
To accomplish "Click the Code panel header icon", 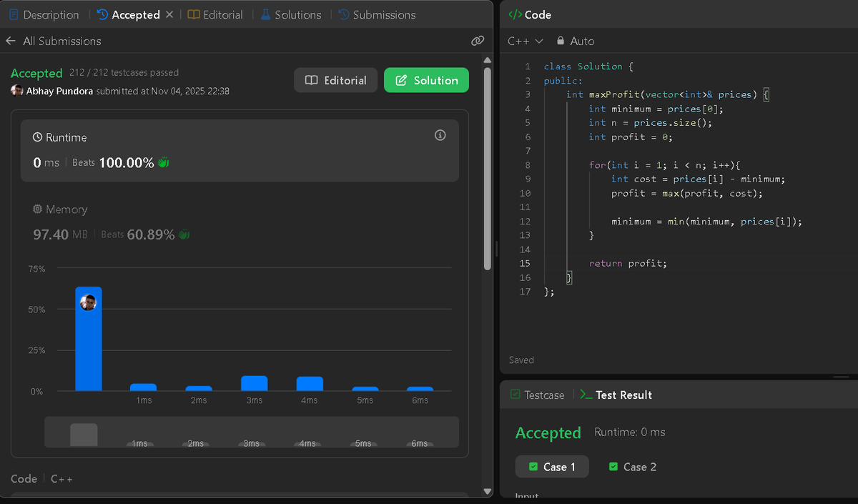I will pos(515,14).
